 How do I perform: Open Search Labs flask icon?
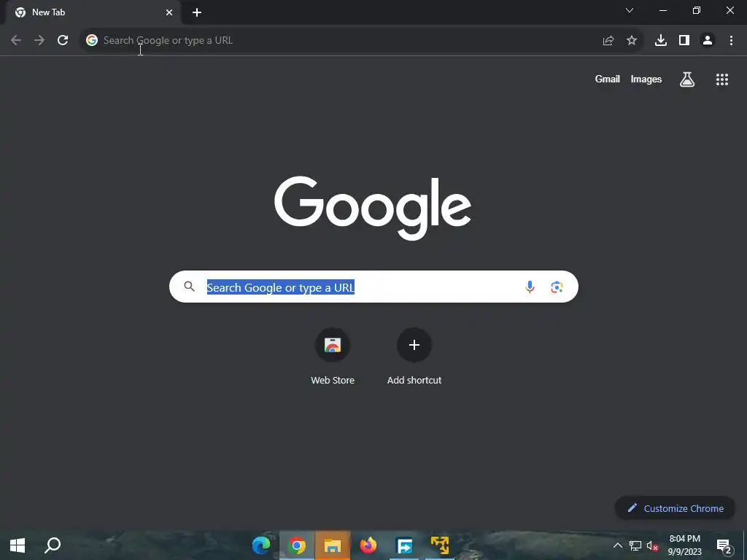(687, 79)
